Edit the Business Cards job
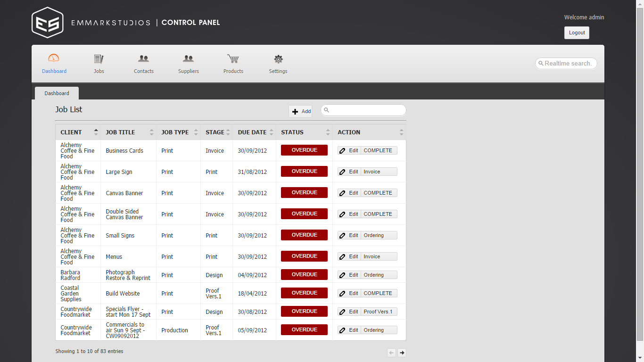The image size is (644, 362). coord(349,151)
